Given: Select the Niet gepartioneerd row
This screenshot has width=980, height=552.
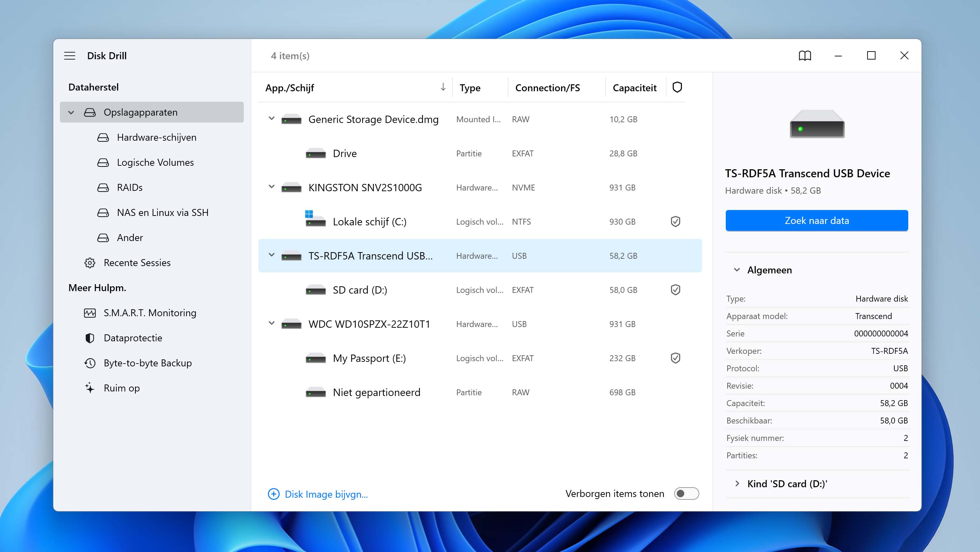Looking at the screenshot, I should [480, 392].
